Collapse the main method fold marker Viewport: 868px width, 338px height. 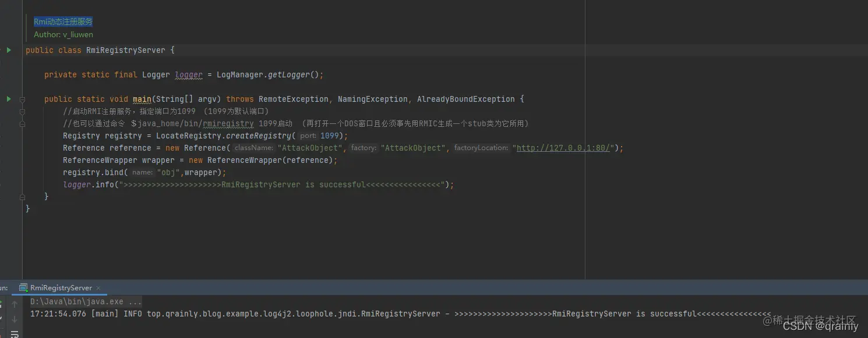[x=22, y=99]
